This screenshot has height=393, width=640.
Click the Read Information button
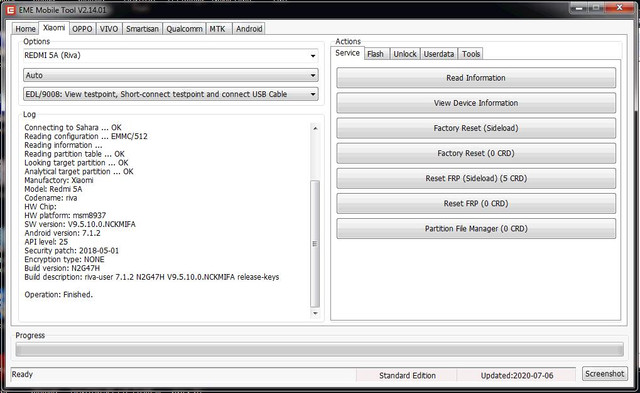(476, 78)
